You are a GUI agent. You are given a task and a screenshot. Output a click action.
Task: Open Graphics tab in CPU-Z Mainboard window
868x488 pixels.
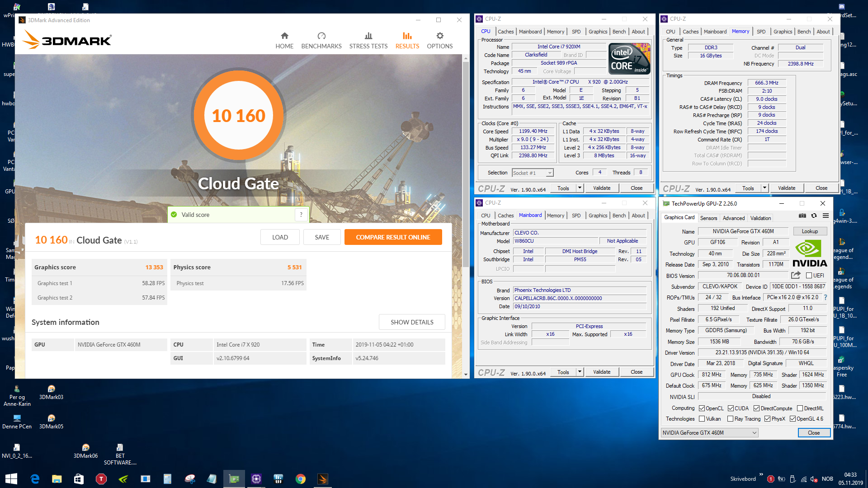[598, 216]
